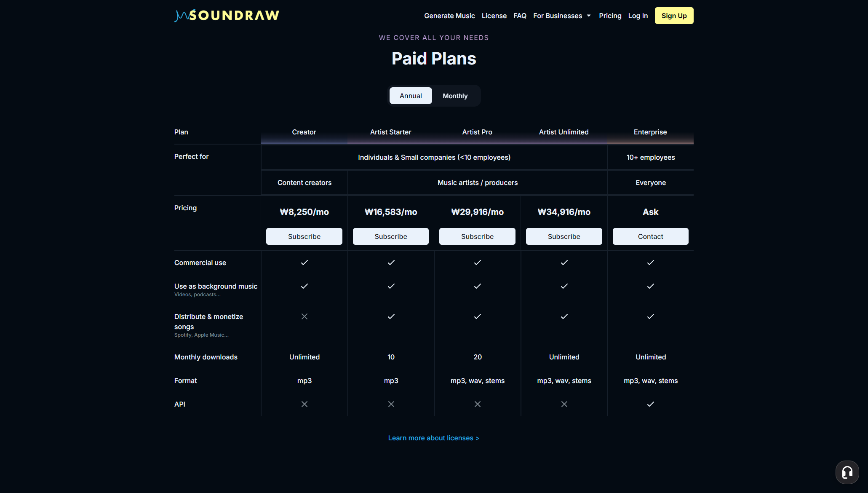Click the Soundraw logo
Image resolution: width=868 pixels, height=493 pixels.
click(x=227, y=16)
